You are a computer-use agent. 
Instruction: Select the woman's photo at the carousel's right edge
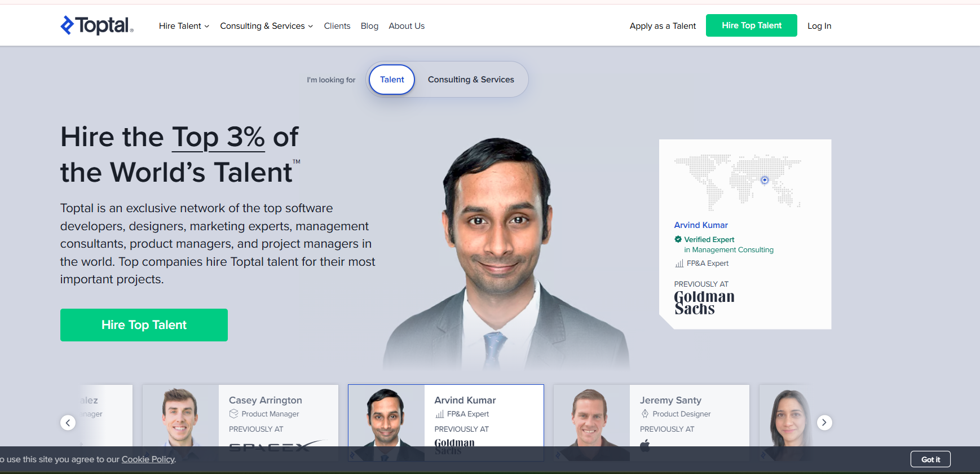(x=786, y=423)
